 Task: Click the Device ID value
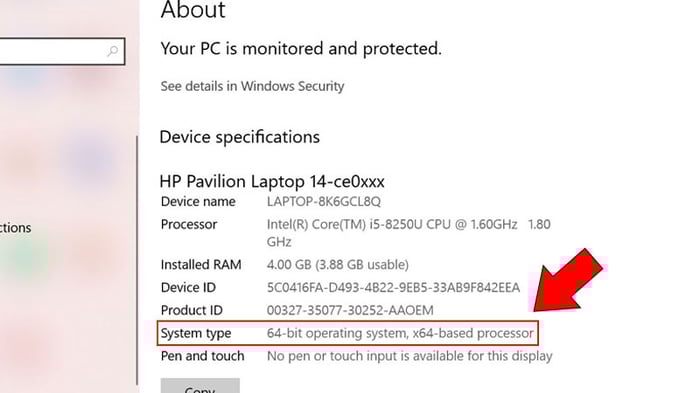pos(393,288)
